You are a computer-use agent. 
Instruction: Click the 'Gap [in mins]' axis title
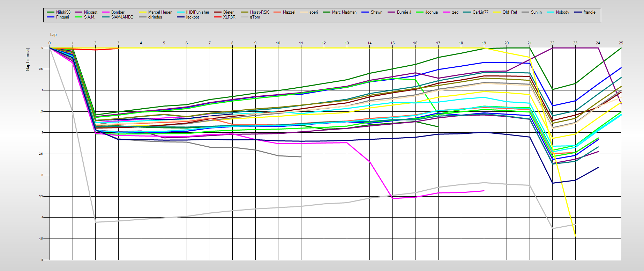click(28, 60)
